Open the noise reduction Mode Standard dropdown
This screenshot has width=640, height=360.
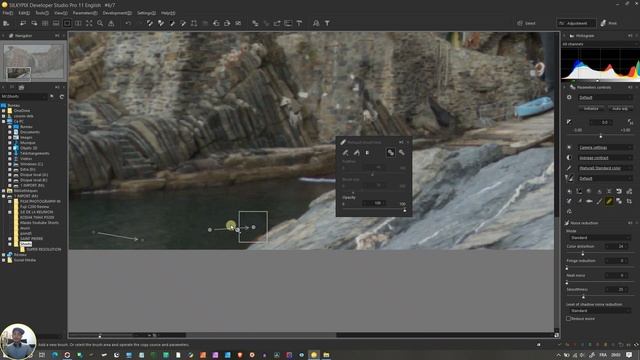pos(600,238)
